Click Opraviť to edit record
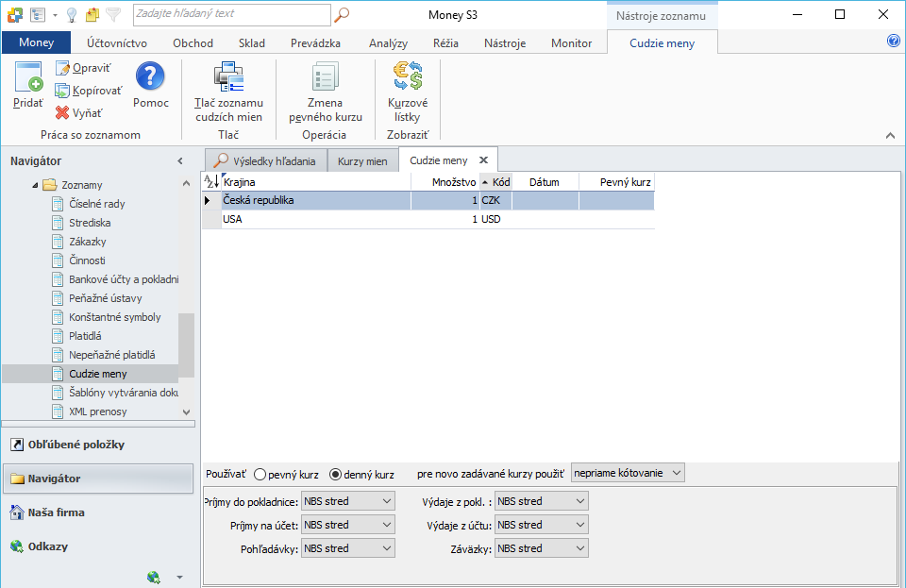Image resolution: width=906 pixels, height=588 pixels. tap(83, 68)
